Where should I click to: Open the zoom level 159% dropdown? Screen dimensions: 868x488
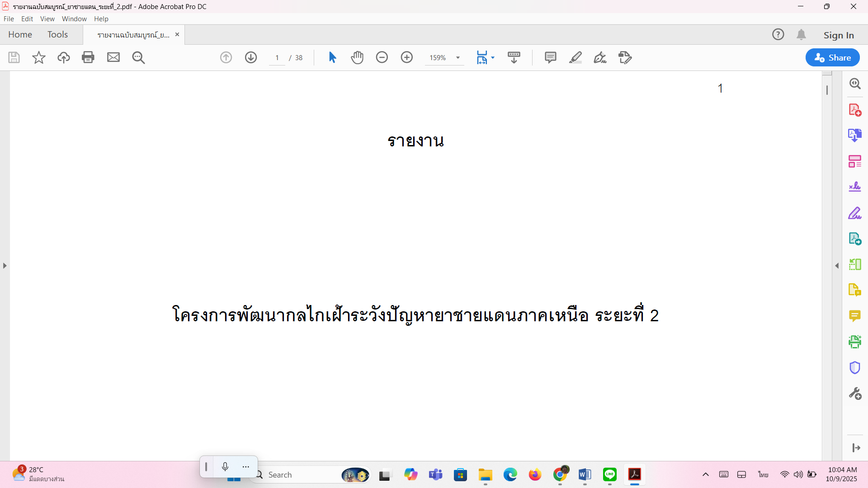click(458, 58)
